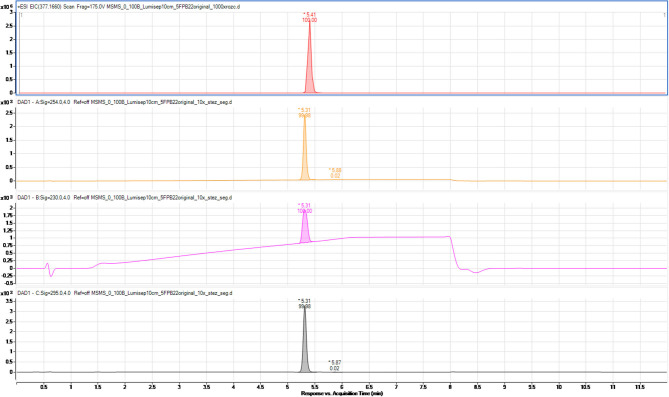The width and height of the screenshot is (669, 397).
Task: Select the DAD1 B Sig=230.0 chromatogram title
Action: coord(125,198)
